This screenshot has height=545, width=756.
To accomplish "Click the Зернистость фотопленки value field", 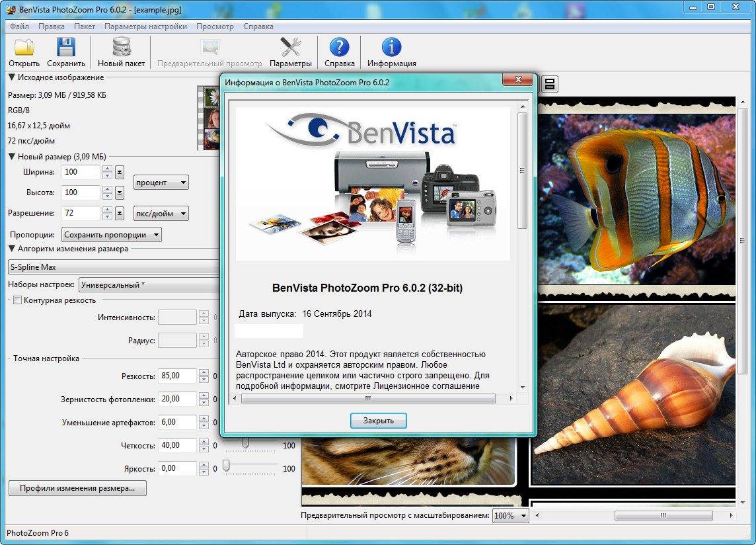I will click(178, 399).
